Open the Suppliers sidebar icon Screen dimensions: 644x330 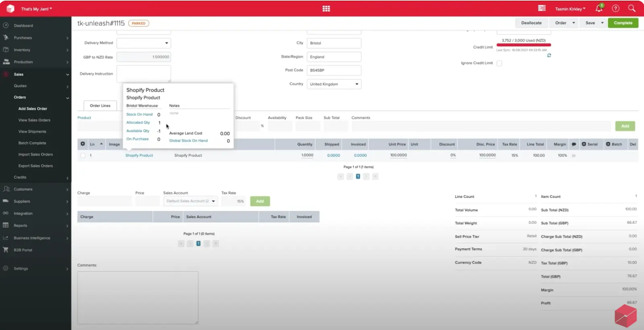[x=6, y=201]
